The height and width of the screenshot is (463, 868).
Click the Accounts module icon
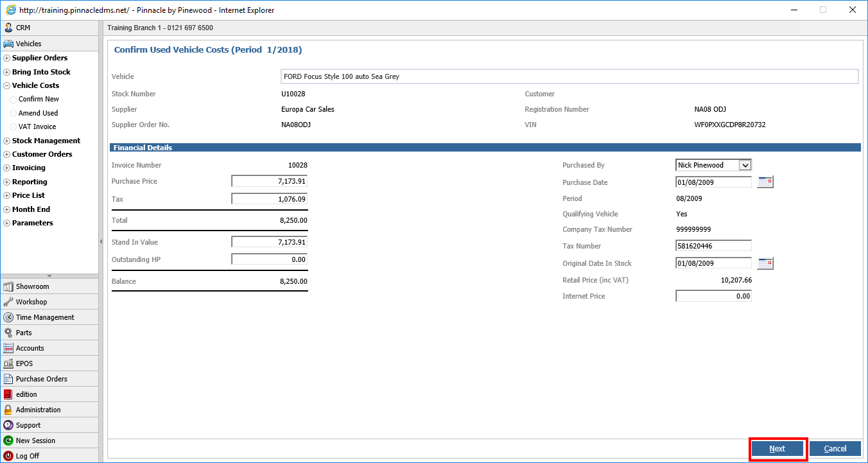tap(8, 348)
